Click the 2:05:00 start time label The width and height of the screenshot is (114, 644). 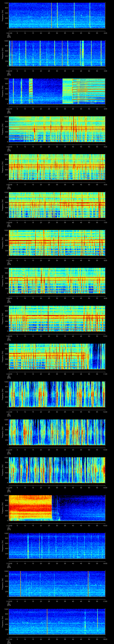pyautogui.click(x=9, y=184)
